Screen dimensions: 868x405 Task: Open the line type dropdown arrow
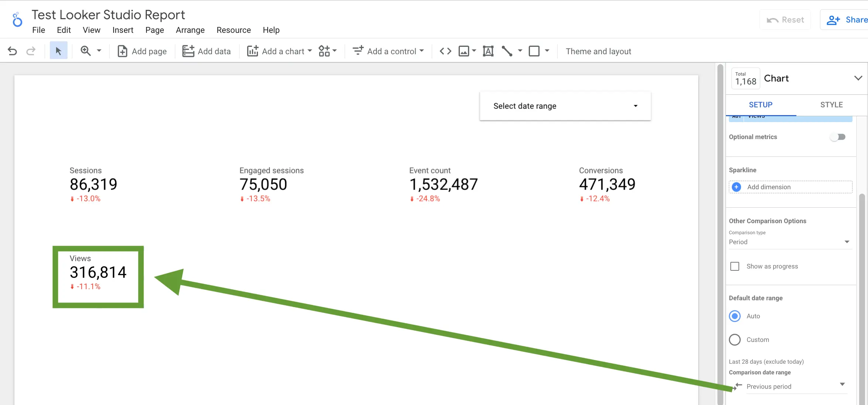(x=520, y=51)
